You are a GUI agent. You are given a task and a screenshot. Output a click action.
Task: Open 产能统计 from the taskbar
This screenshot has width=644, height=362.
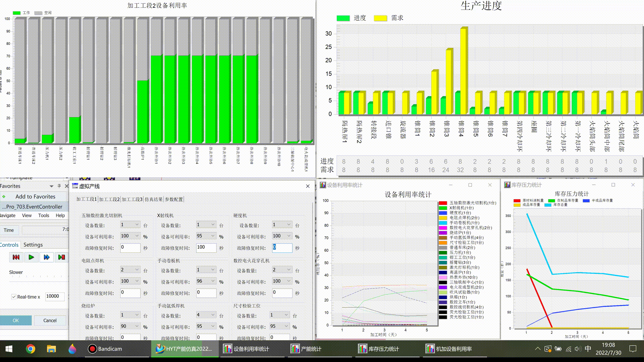point(319,349)
